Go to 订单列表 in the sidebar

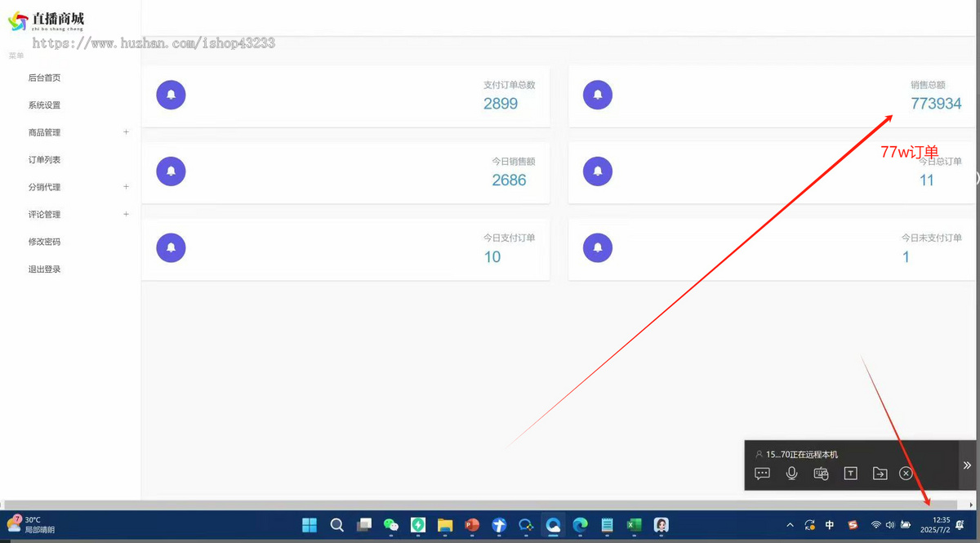44,160
